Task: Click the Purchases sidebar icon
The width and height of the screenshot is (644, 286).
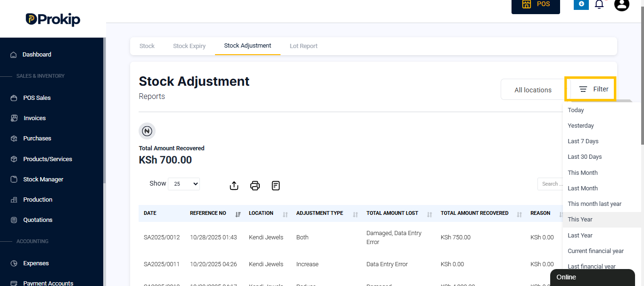Action: point(14,139)
